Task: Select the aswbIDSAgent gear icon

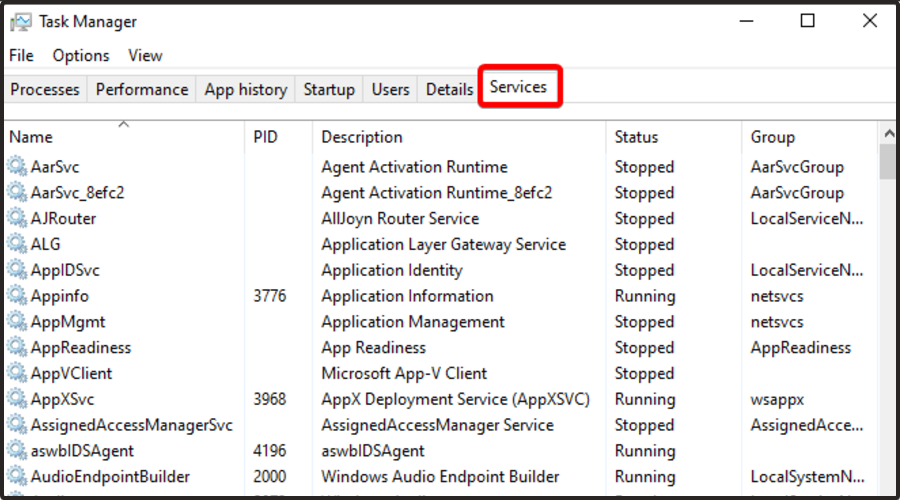Action: coord(17,451)
